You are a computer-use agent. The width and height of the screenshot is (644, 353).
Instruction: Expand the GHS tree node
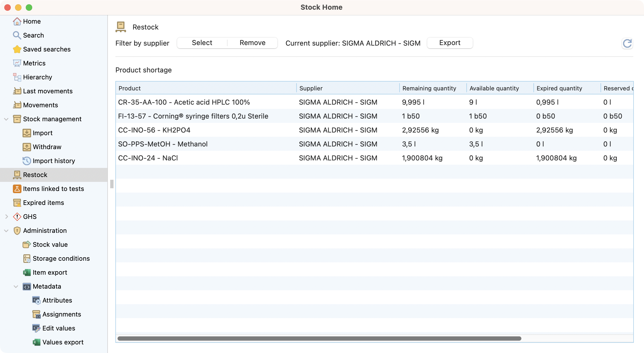(x=6, y=217)
